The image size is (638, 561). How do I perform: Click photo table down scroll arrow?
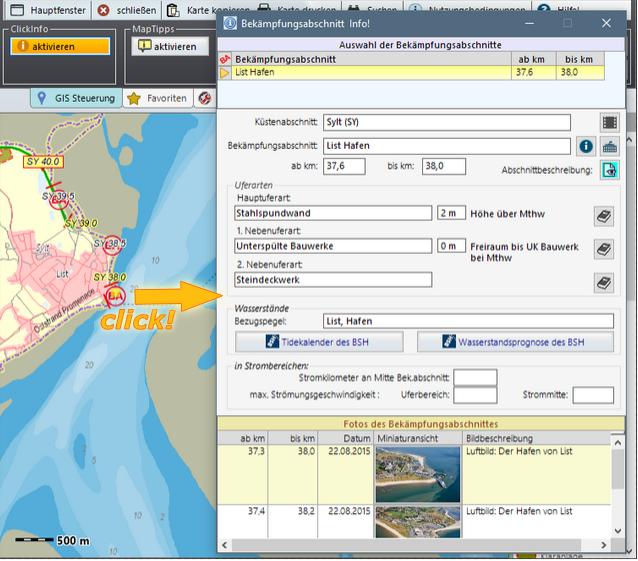point(618,531)
